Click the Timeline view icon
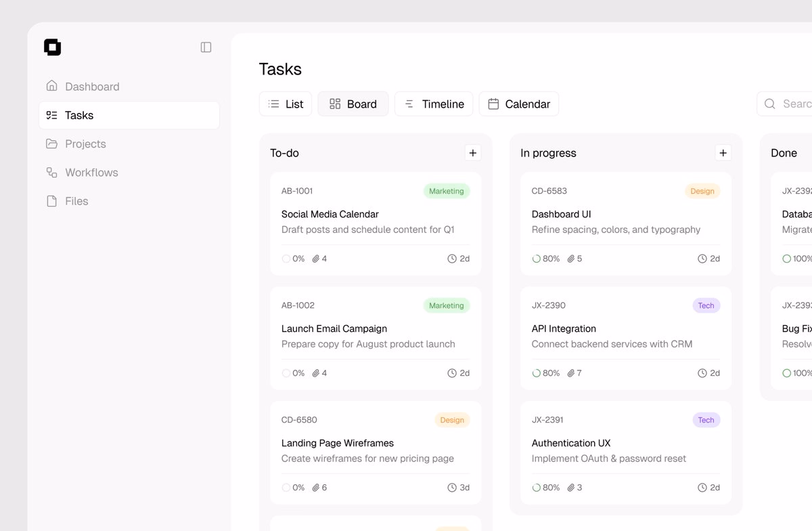The height and width of the screenshot is (531, 812). click(x=409, y=104)
